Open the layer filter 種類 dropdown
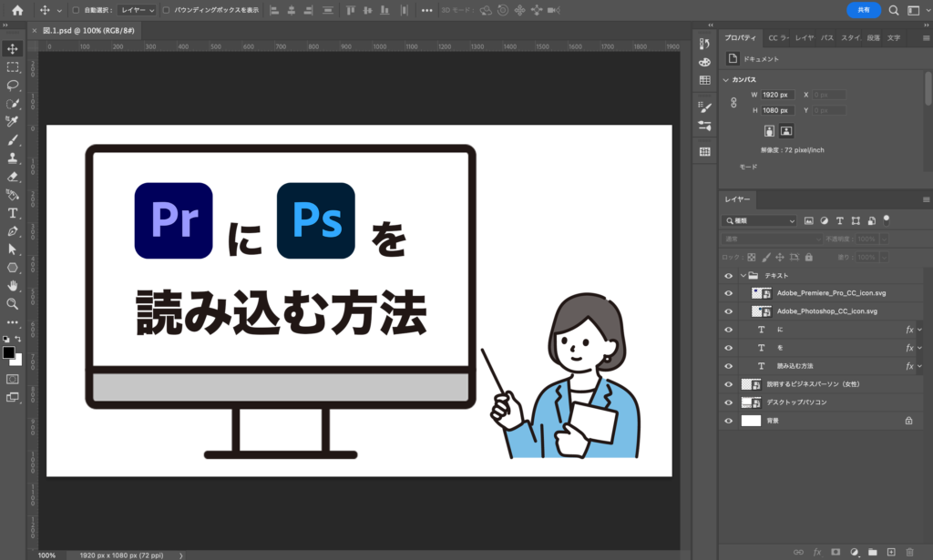This screenshot has height=560, width=933. (x=760, y=220)
